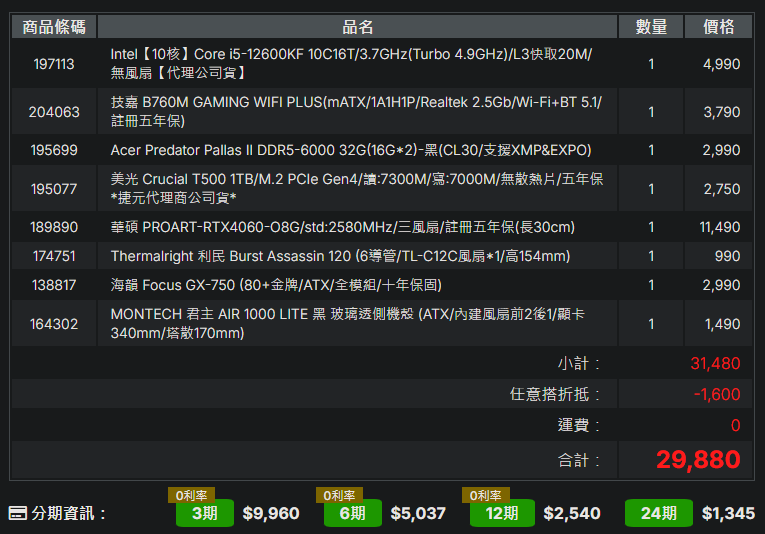Click product code 138817
Image resolution: width=765 pixels, height=534 pixels.
tap(54, 285)
